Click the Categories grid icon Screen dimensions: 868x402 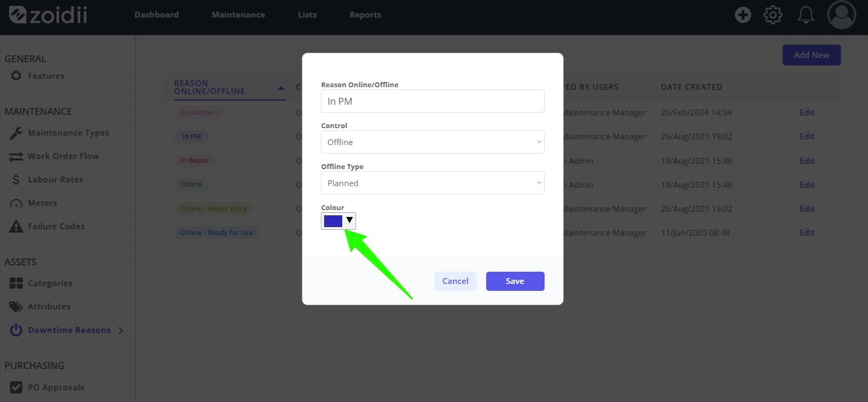pyautogui.click(x=16, y=283)
